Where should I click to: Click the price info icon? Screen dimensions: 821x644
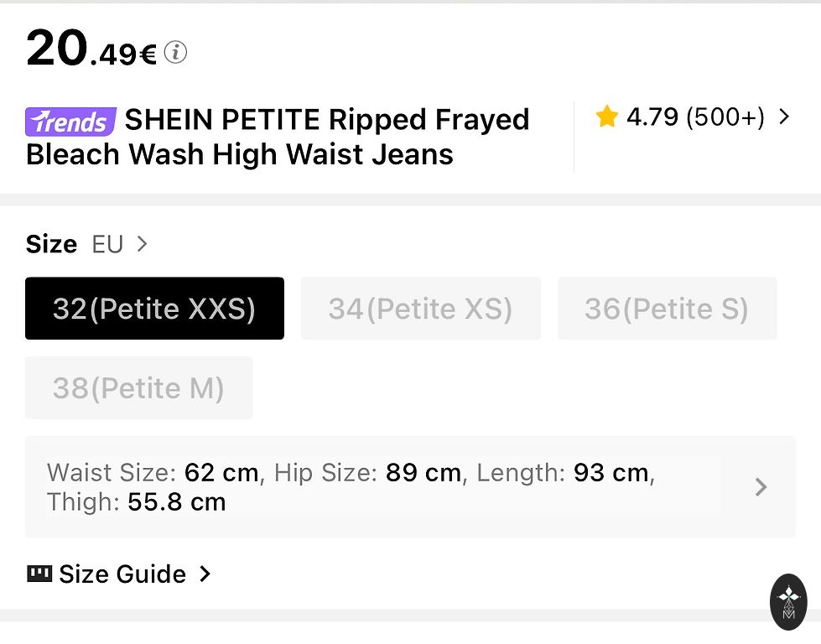click(x=175, y=52)
